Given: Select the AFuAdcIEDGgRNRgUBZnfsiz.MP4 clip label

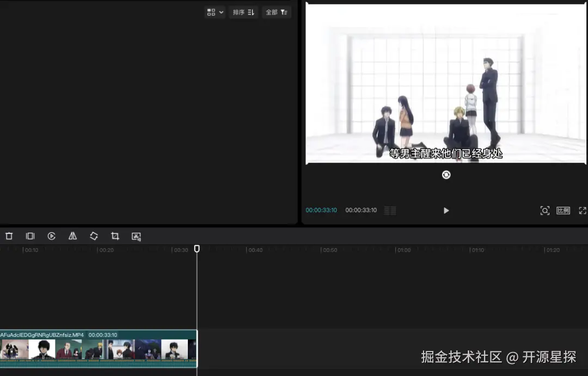Looking at the screenshot, I should click(x=42, y=335).
